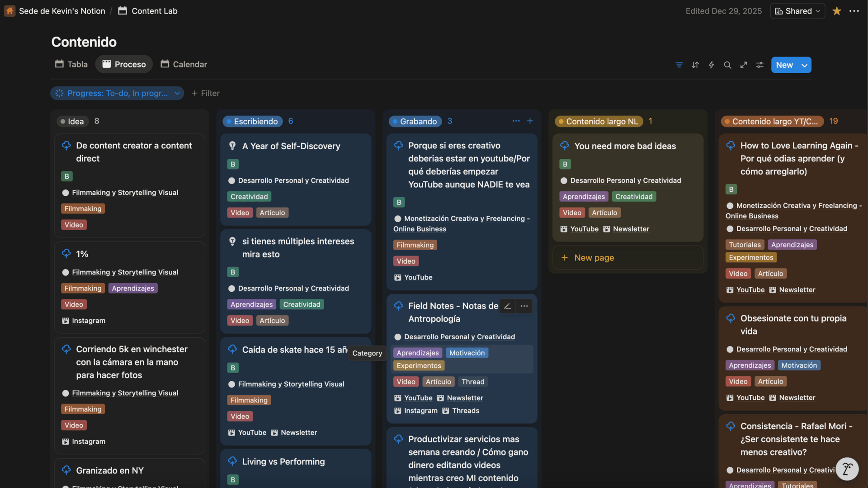Open Sede de Kevin's Notion breadcrumb
868x488 pixels.
pos(62,11)
